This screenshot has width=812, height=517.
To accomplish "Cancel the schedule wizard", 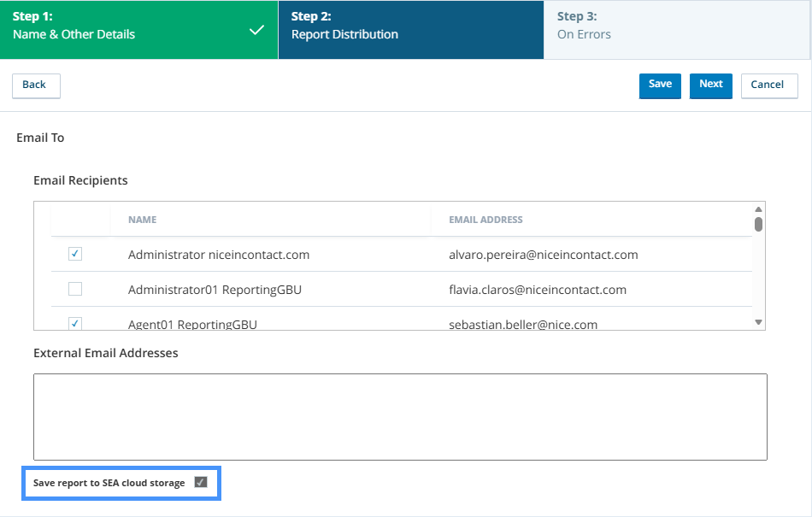I will point(769,85).
